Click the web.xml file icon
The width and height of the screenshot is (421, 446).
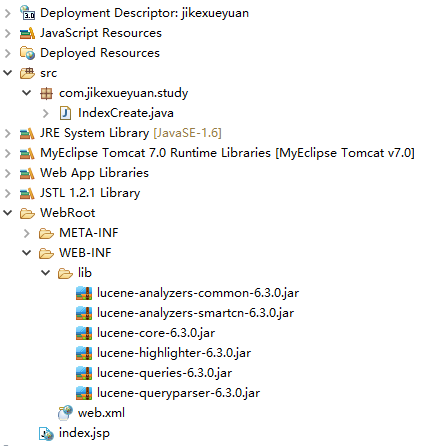[65, 413]
